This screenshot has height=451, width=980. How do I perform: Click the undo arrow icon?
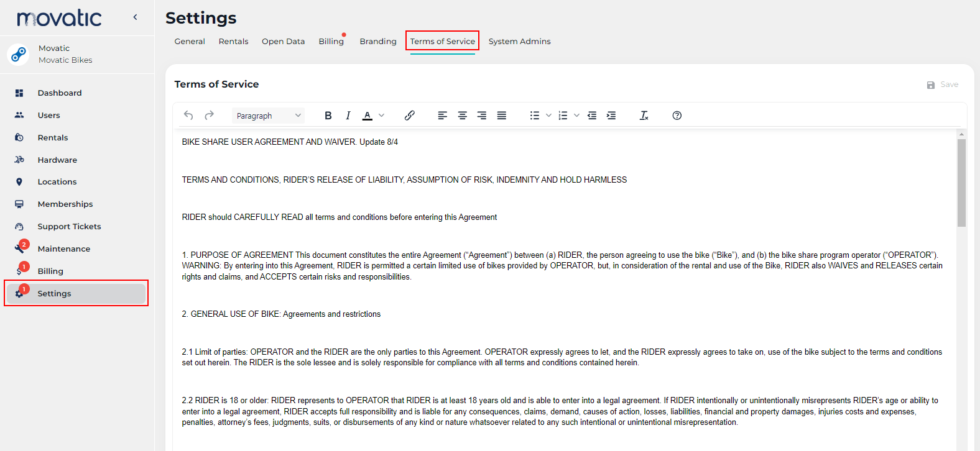pyautogui.click(x=188, y=116)
